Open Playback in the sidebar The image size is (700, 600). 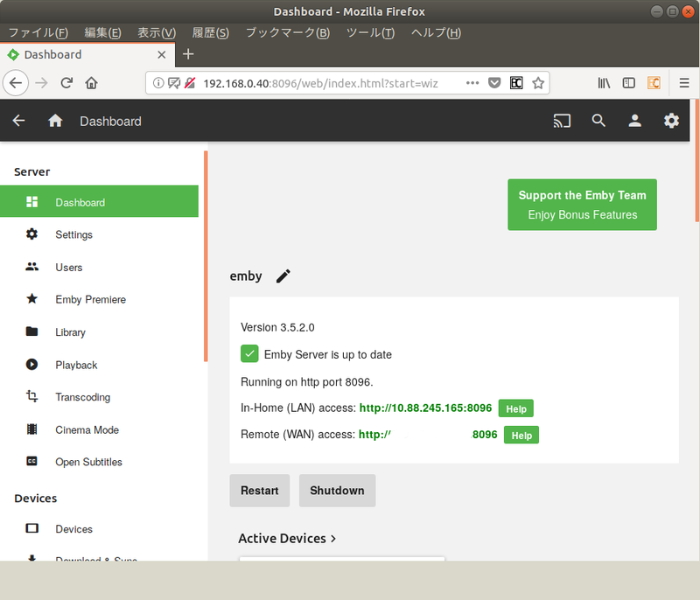click(99, 365)
